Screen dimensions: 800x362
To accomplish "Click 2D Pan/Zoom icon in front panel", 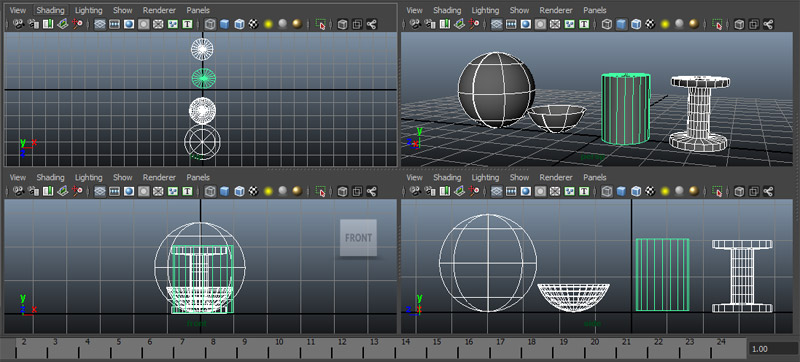I will (78, 191).
